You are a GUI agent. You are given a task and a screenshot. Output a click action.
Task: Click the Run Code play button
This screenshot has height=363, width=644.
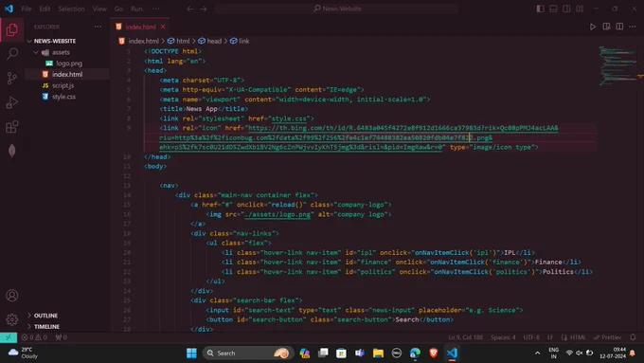[x=593, y=27]
